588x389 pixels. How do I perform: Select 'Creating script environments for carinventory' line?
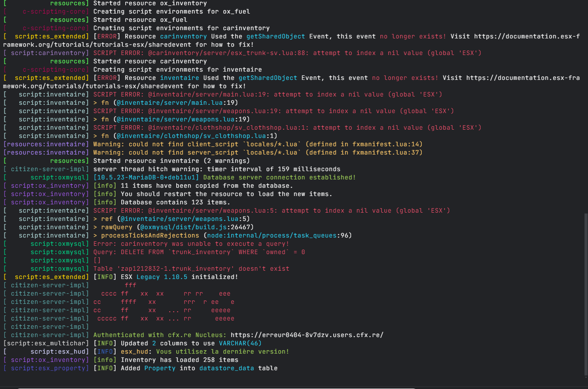click(181, 28)
